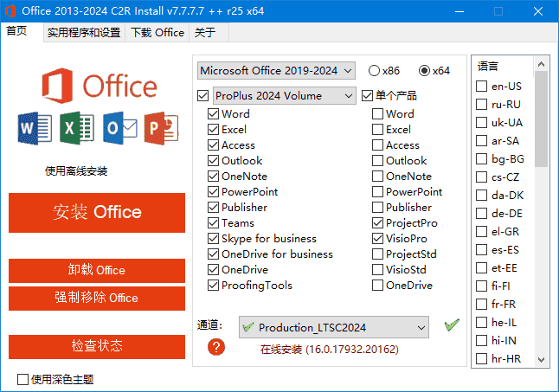Select the x86 architecture radio button
This screenshot has width=559, height=392.
point(374,71)
